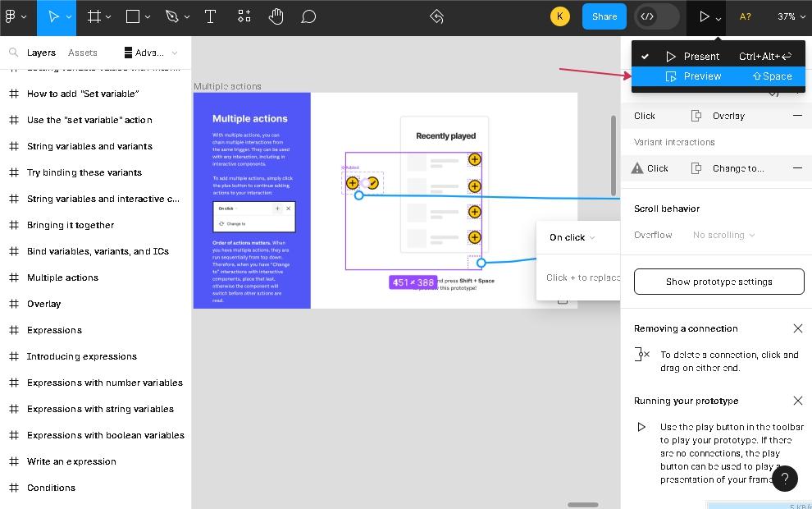
Task: Select the Rectangle shape tool
Action: coord(133,16)
